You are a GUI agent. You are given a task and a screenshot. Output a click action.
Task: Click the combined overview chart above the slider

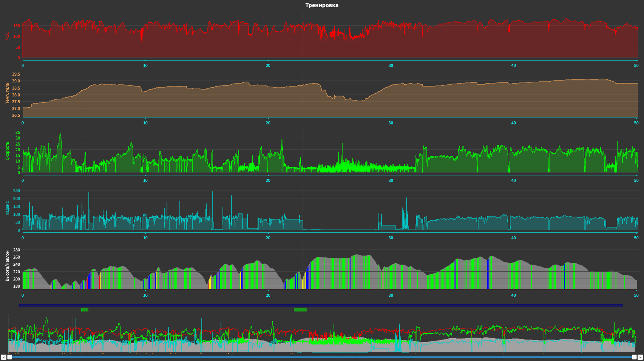(322, 334)
